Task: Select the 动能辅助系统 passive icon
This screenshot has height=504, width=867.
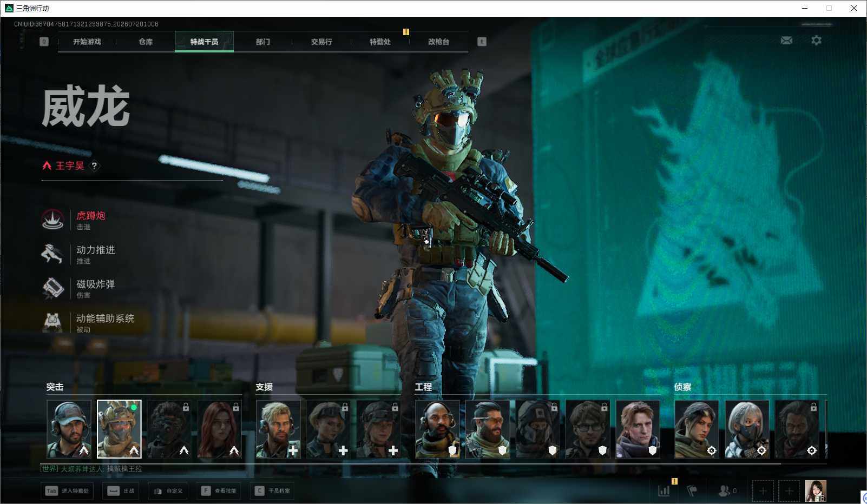Action: (52, 322)
